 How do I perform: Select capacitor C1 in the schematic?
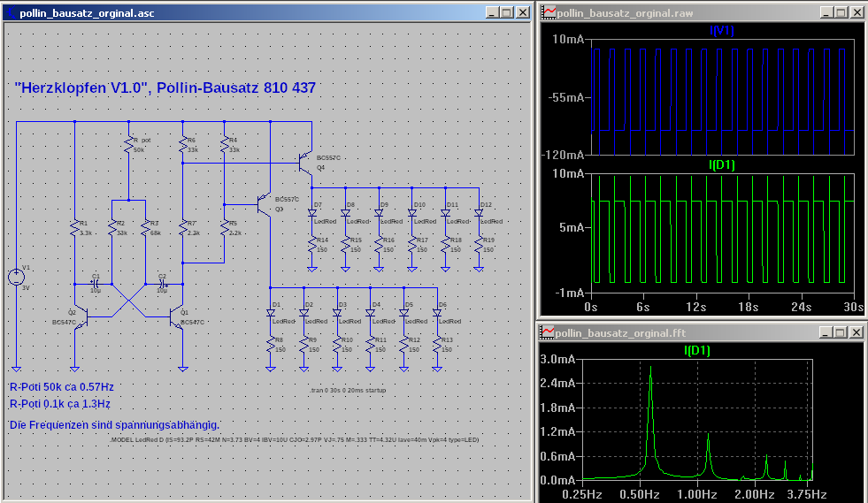pyautogui.click(x=96, y=284)
